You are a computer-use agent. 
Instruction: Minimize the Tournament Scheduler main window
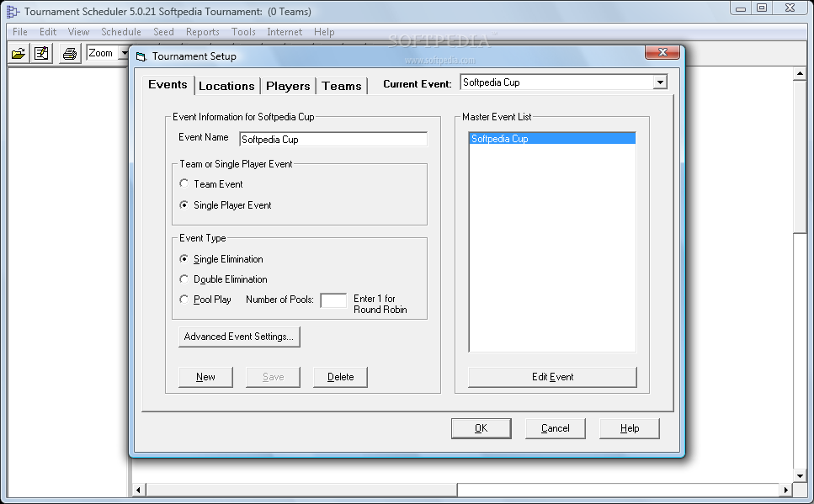point(741,8)
